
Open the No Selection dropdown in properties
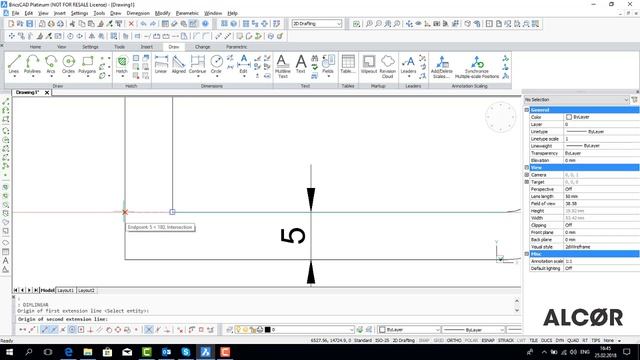(576, 100)
